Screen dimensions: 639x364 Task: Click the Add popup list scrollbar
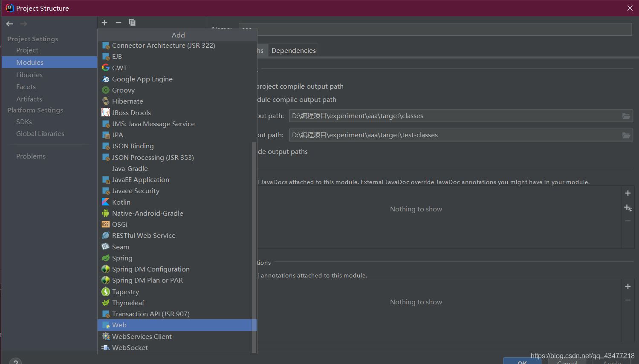pyautogui.click(x=254, y=247)
